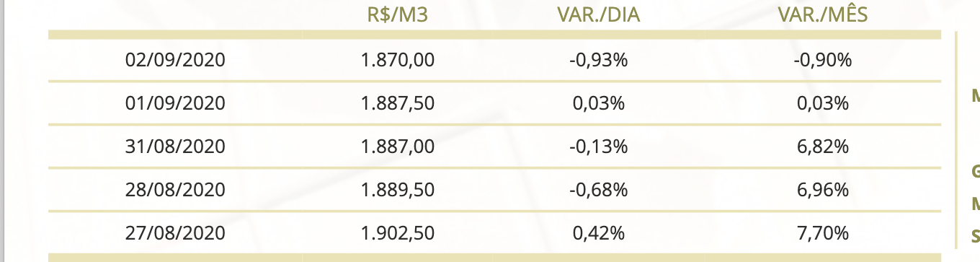Click the monthly variation 7,70%
The height and width of the screenshot is (262, 980).
point(822,233)
